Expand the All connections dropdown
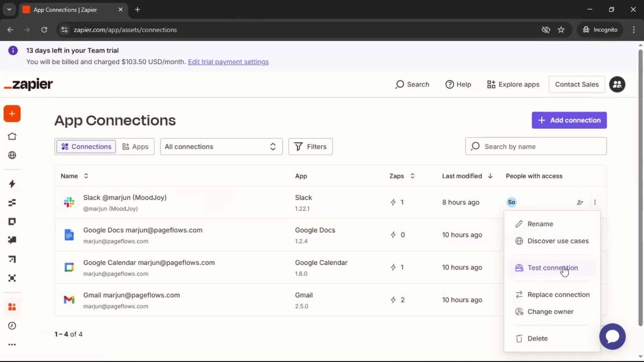The image size is (644, 362). (221, 146)
